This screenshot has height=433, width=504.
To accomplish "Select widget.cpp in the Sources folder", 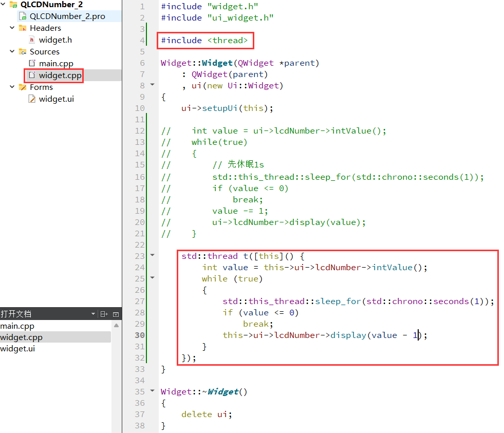I will point(60,76).
